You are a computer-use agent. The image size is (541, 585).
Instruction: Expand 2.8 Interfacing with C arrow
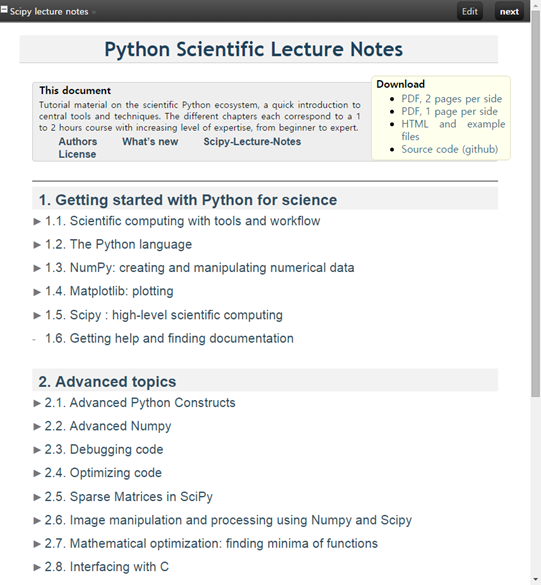(37, 567)
